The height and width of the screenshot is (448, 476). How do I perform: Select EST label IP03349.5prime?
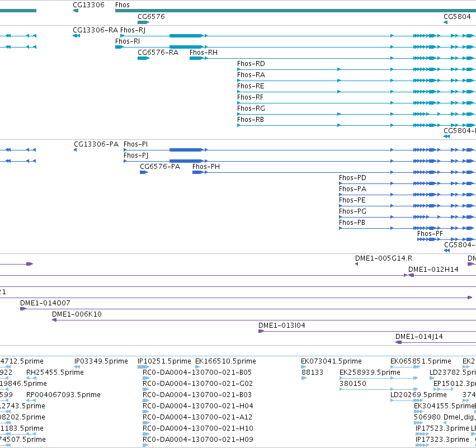click(x=101, y=361)
